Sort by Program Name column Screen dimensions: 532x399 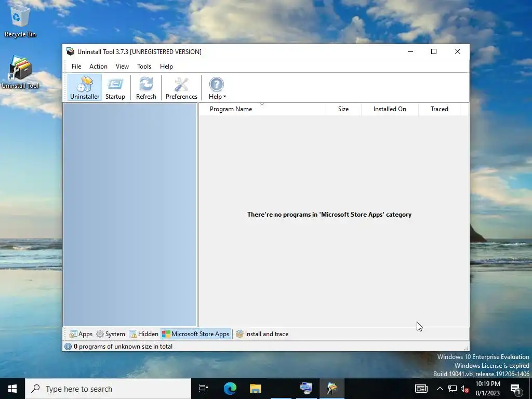[262, 109]
